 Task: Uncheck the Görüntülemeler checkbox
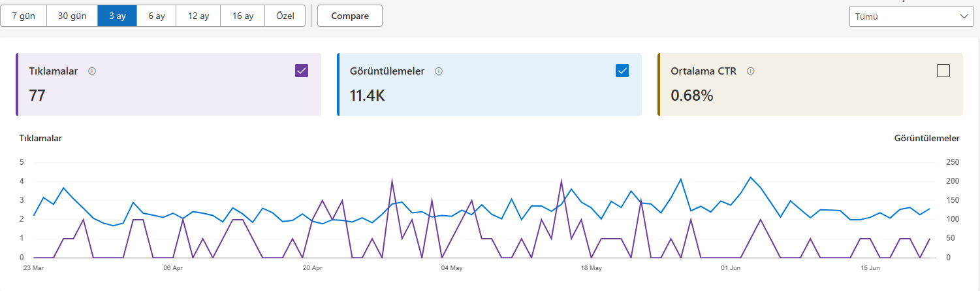tap(622, 71)
